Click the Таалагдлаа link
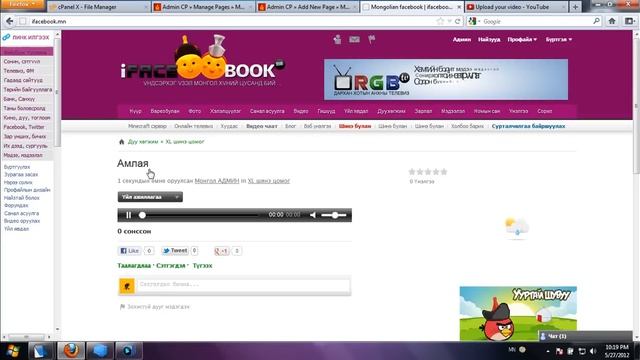 [134, 266]
